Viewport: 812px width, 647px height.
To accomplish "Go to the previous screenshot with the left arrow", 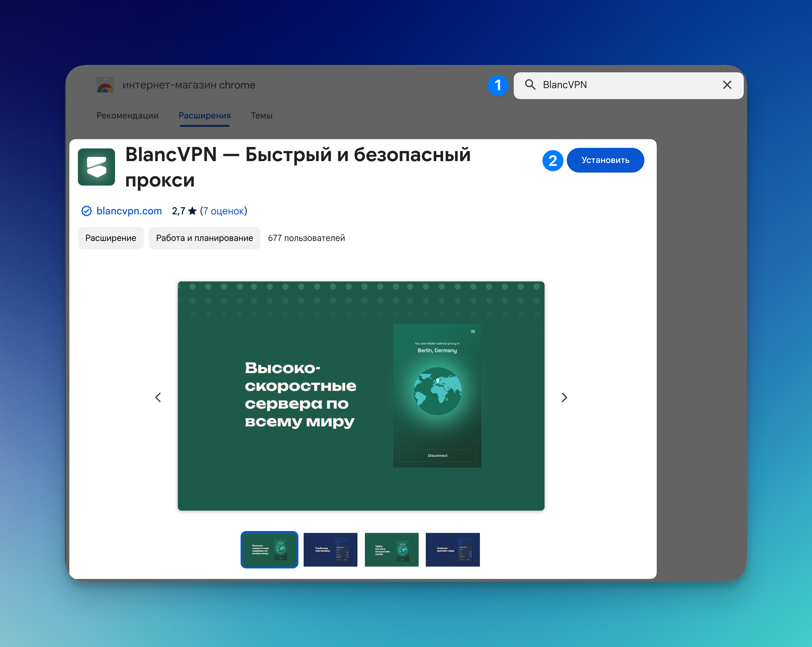I will [158, 397].
